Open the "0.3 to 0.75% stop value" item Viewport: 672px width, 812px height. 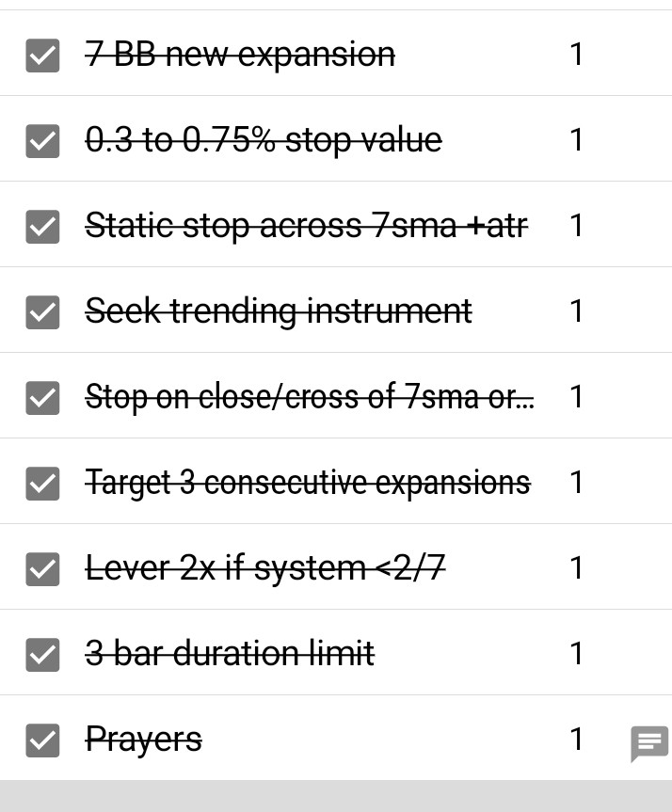point(264,140)
